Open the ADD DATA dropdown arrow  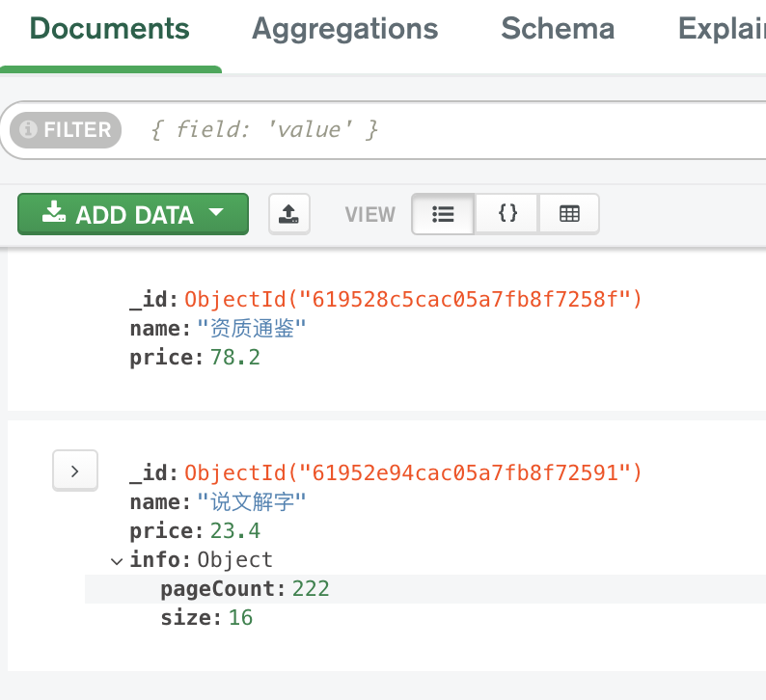(216, 213)
